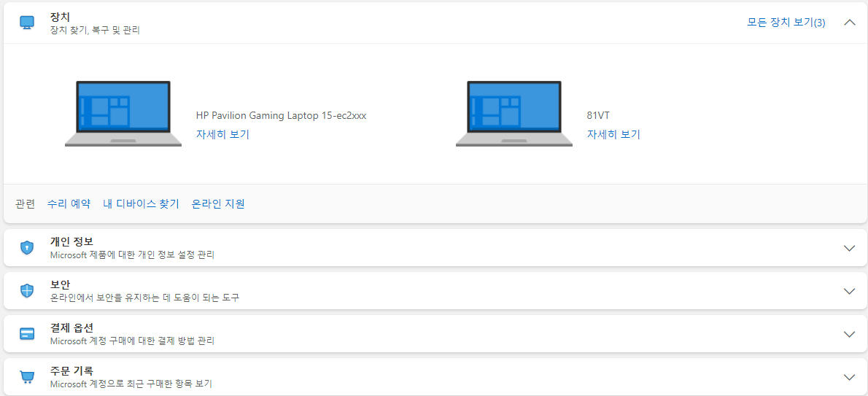Screen dimensions: 868x396
Task: Open 자세히 보기 for 81VT device
Action: click(613, 134)
